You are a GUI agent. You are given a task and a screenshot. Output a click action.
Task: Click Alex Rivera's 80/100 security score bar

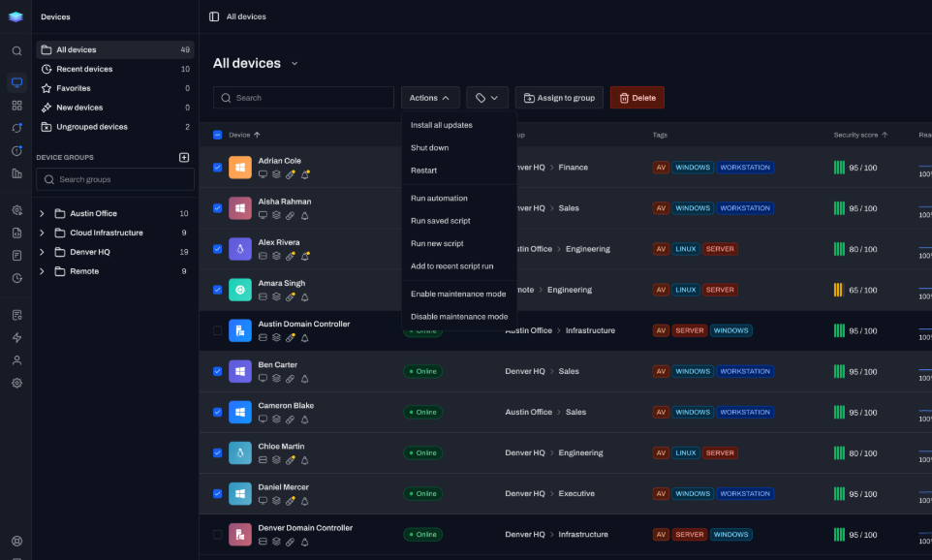839,249
